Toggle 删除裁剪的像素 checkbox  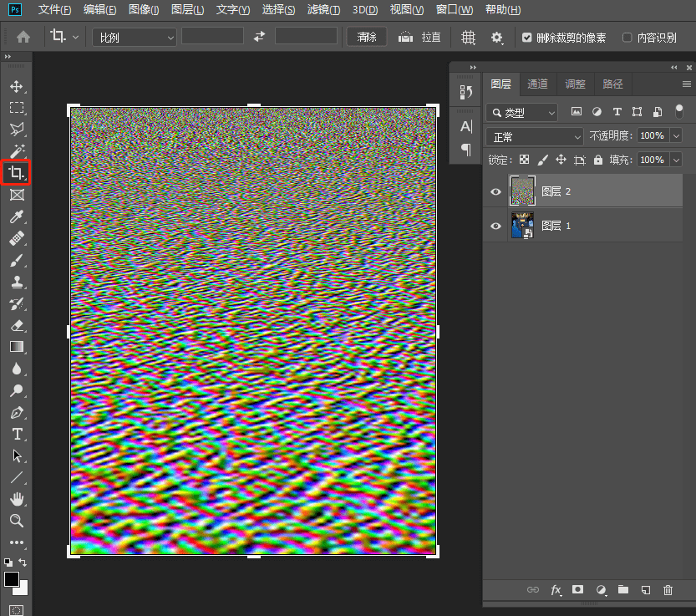click(526, 38)
